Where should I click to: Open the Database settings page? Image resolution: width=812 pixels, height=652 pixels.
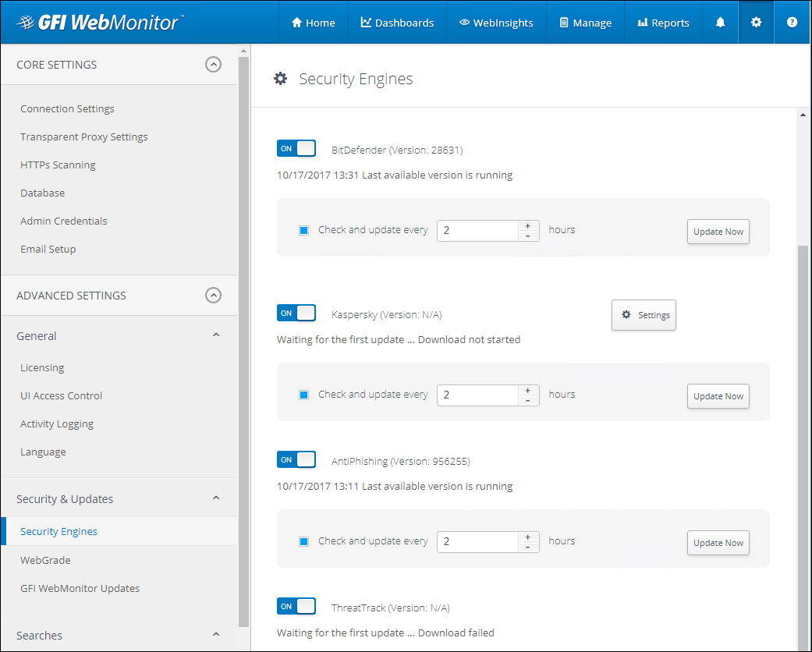coord(42,193)
